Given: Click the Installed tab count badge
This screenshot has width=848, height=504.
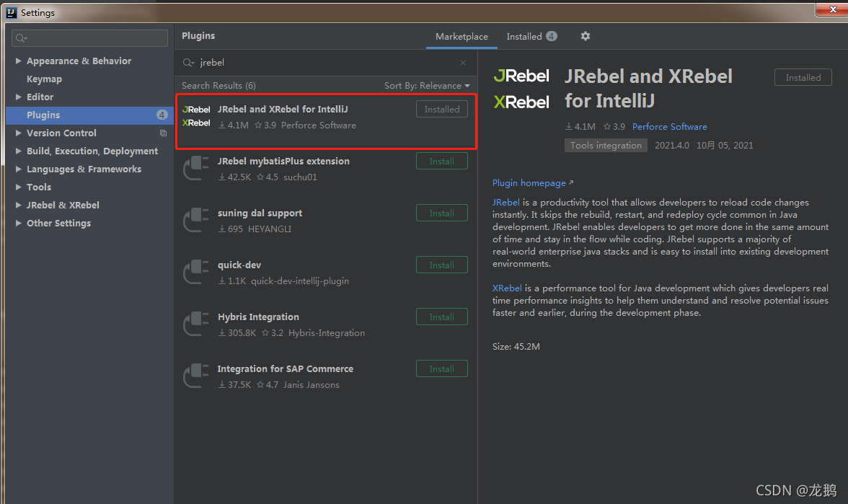Looking at the screenshot, I should tap(551, 36).
